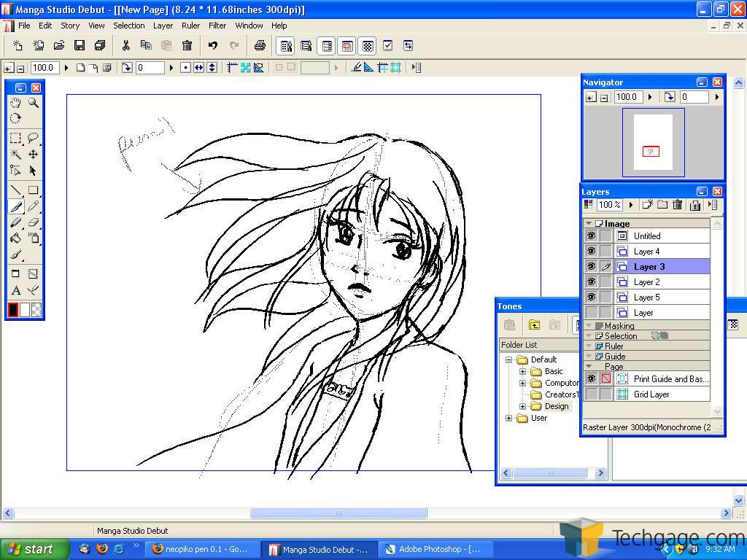This screenshot has height=560, width=747.
Task: Expand the User folder in Tones
Action: (508, 418)
